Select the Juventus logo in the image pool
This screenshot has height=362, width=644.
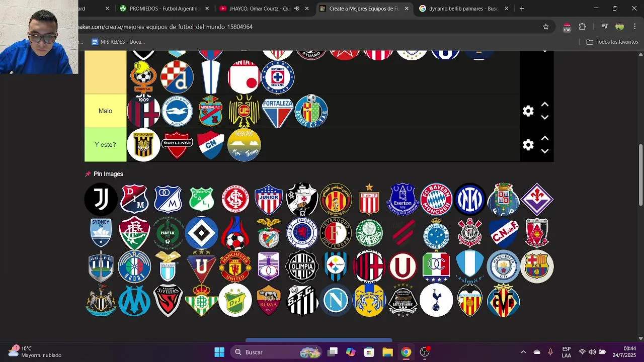pos(101,199)
